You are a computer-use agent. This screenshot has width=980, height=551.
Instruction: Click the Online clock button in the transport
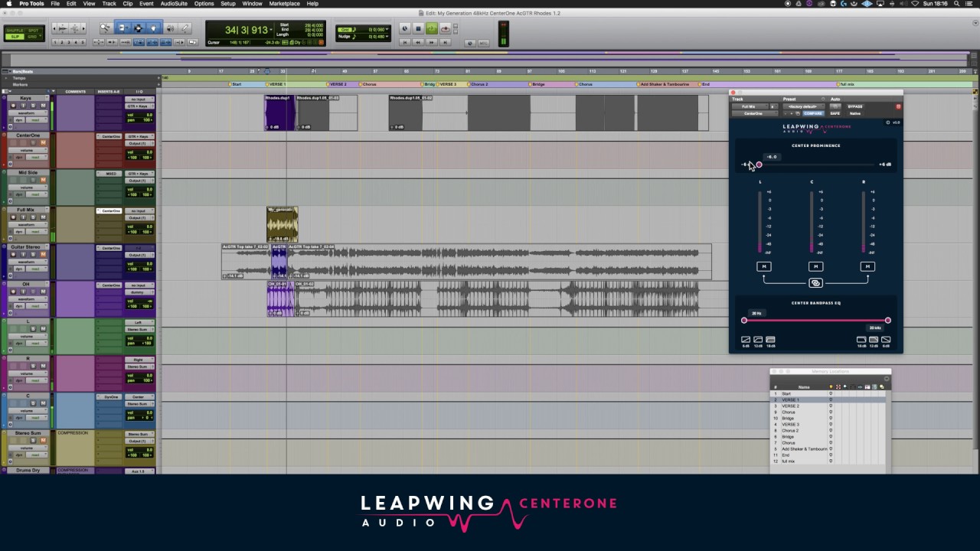pyautogui.click(x=405, y=28)
